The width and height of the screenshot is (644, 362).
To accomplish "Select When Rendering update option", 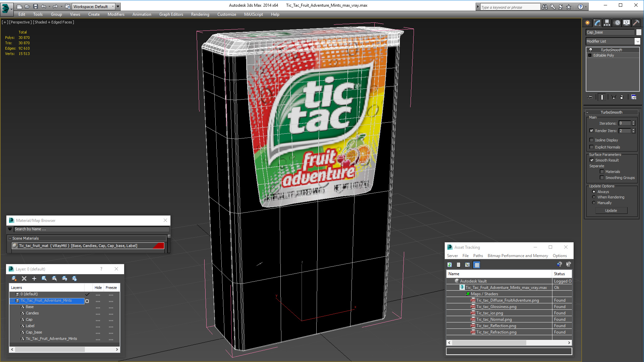I will (x=594, y=197).
